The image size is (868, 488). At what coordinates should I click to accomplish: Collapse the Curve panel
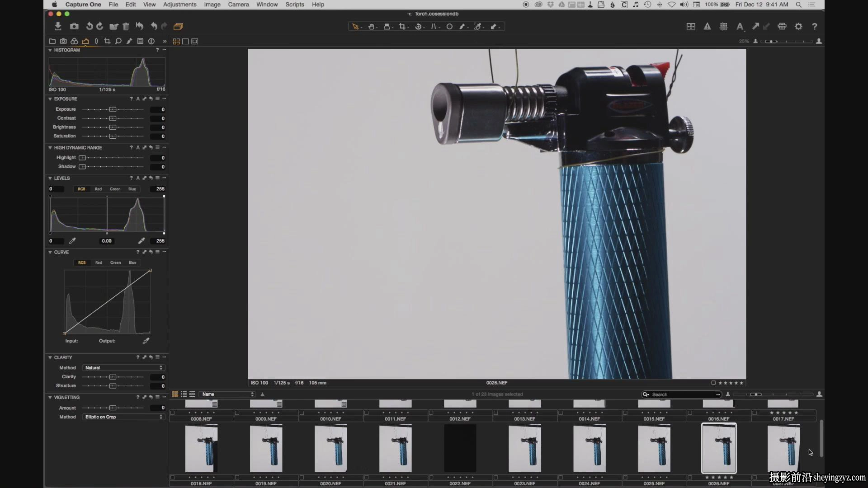coord(50,252)
